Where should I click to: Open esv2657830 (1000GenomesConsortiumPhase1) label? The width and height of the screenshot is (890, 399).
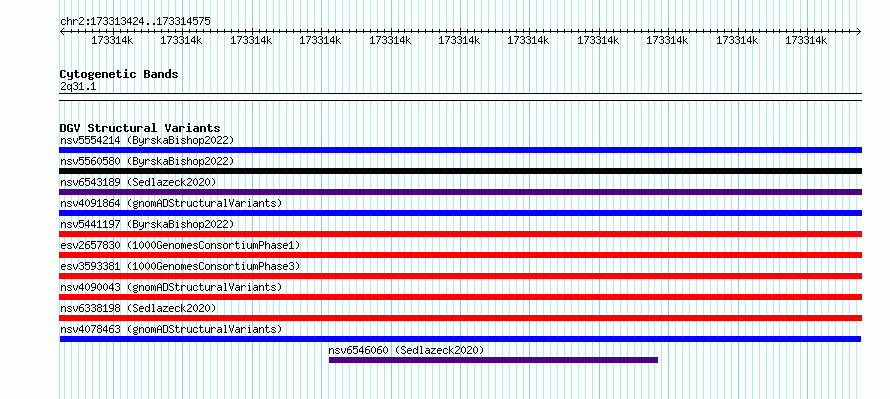(x=180, y=245)
